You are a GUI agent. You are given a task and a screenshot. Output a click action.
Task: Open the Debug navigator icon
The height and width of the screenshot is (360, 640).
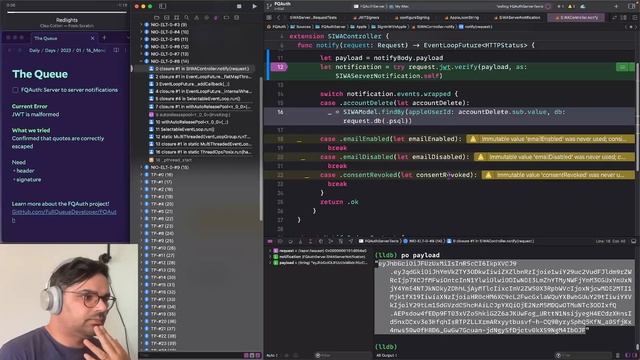pyautogui.click(x=216, y=18)
